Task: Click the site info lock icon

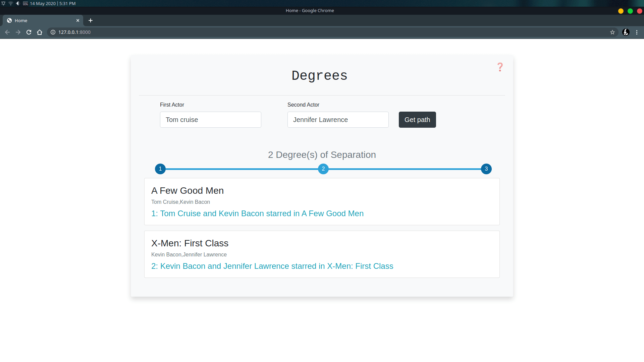Action: click(x=53, y=32)
